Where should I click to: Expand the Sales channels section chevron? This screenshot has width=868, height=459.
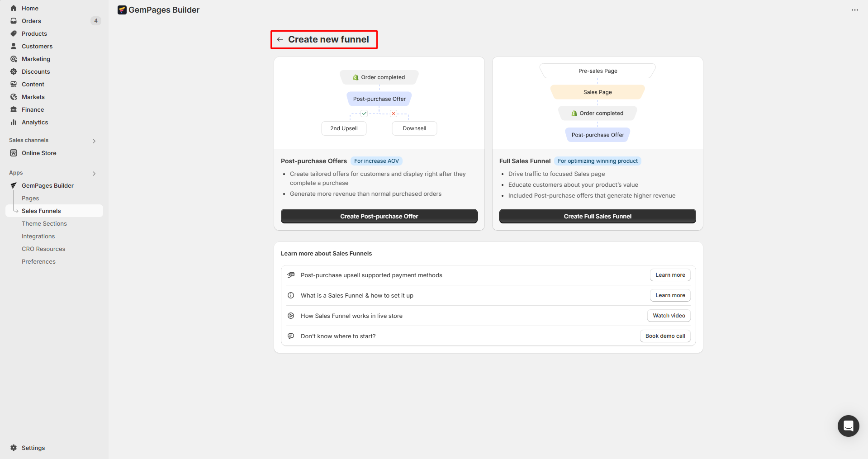(94, 141)
